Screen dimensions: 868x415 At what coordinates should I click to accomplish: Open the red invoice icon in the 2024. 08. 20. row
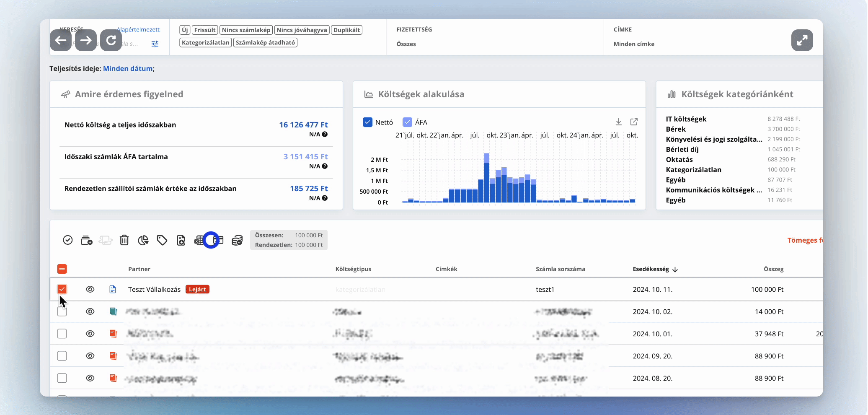[113, 378]
